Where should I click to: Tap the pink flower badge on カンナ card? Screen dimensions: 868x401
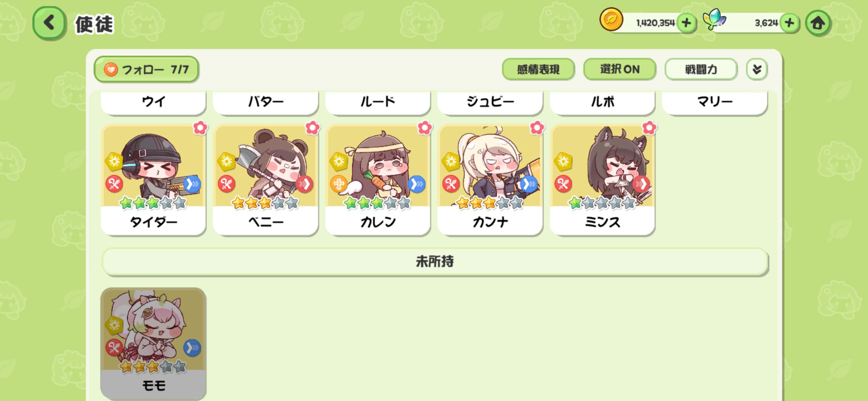tap(537, 128)
